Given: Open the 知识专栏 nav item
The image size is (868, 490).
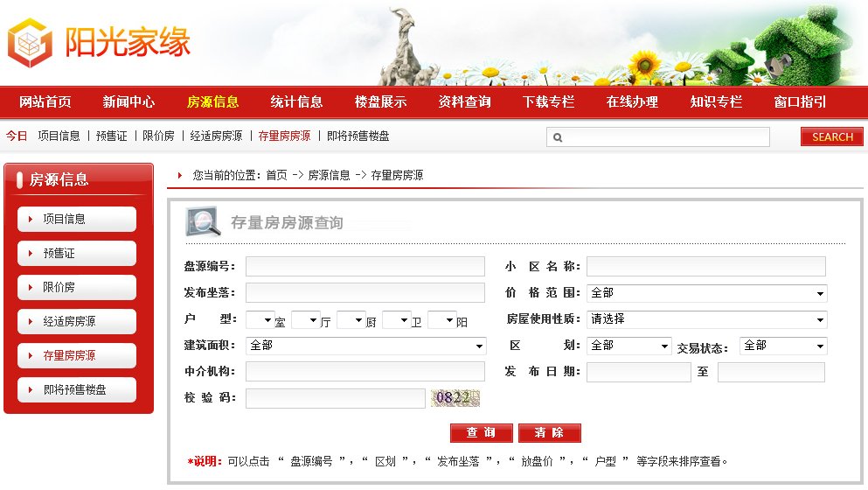Looking at the screenshot, I should [x=716, y=102].
